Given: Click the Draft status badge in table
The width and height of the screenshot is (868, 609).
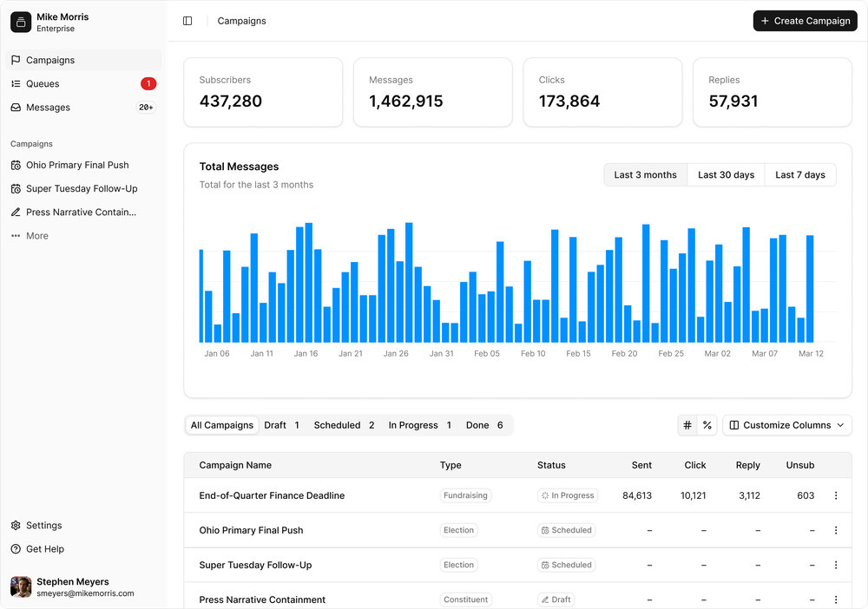Looking at the screenshot, I should tap(556, 599).
